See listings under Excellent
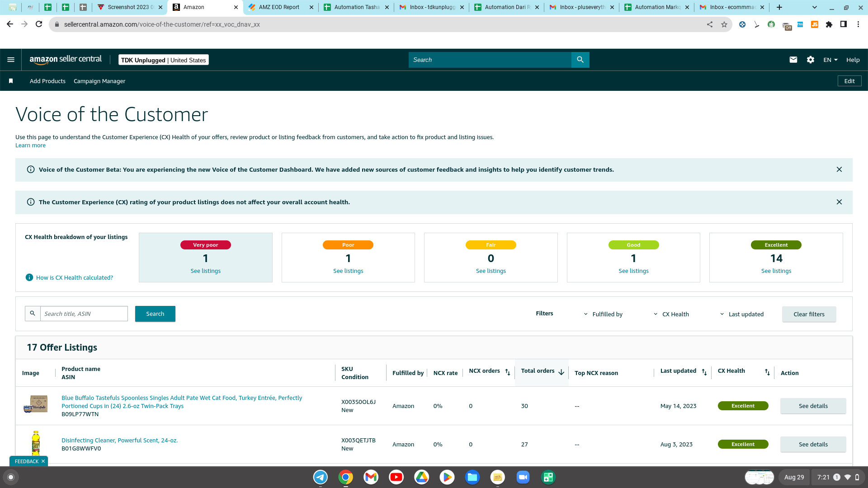Viewport: 868px width, 488px height. pyautogui.click(x=776, y=271)
